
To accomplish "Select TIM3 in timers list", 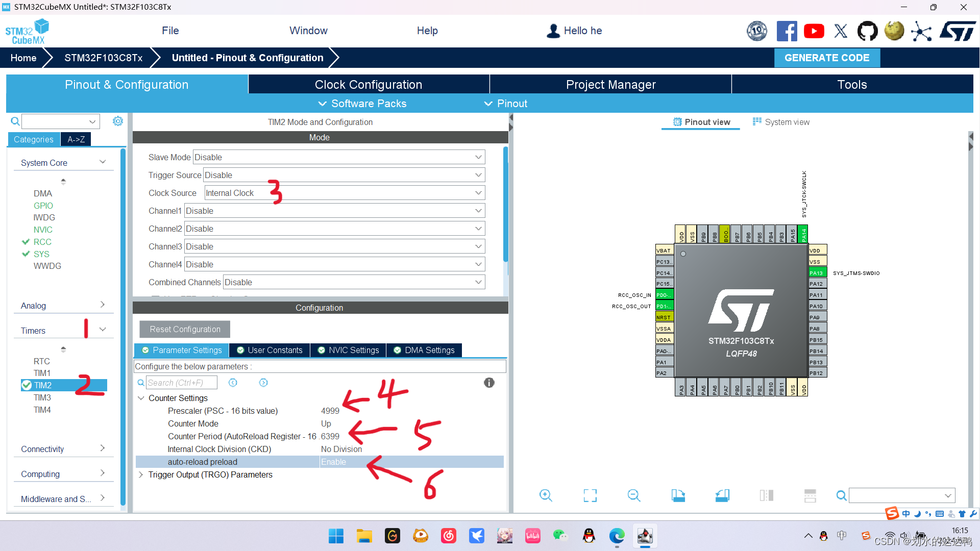I will click(42, 397).
